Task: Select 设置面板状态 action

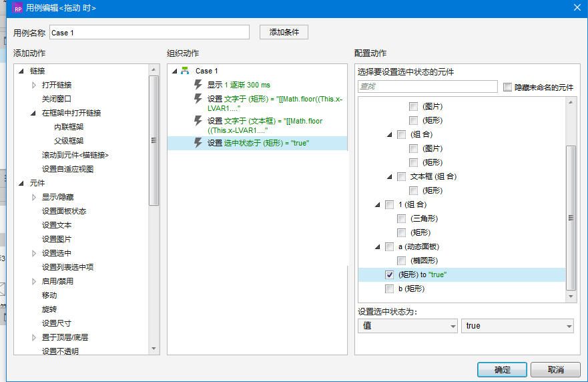Action: [x=63, y=211]
